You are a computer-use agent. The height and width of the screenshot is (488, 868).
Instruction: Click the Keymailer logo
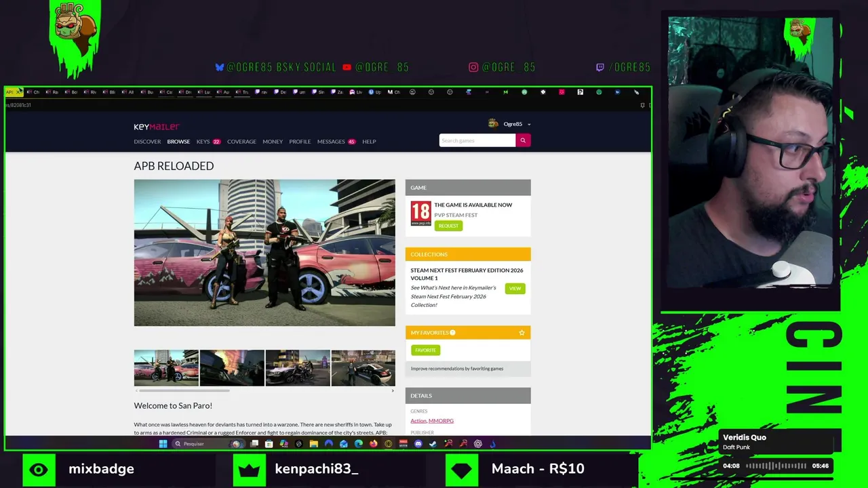(157, 126)
